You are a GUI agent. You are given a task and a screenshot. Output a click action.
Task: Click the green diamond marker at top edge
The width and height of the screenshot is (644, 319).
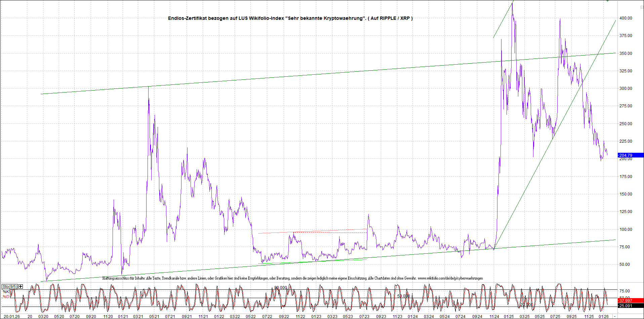coord(607,1)
